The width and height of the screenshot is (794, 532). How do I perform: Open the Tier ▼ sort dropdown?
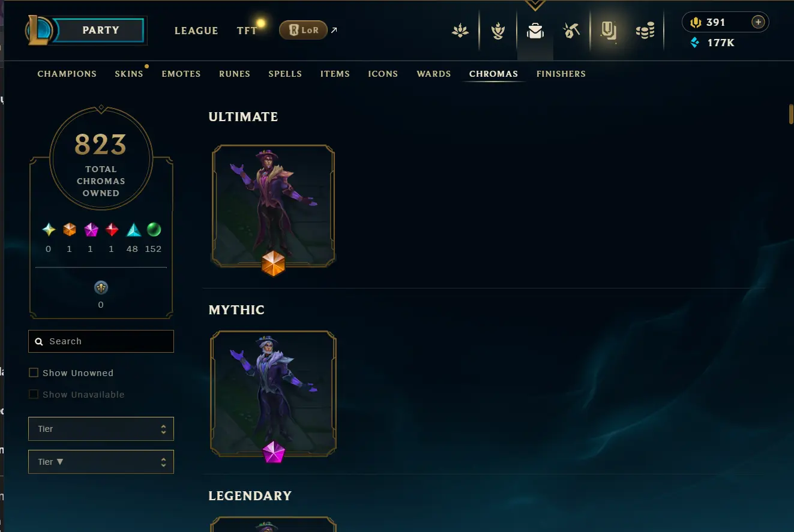pyautogui.click(x=101, y=462)
